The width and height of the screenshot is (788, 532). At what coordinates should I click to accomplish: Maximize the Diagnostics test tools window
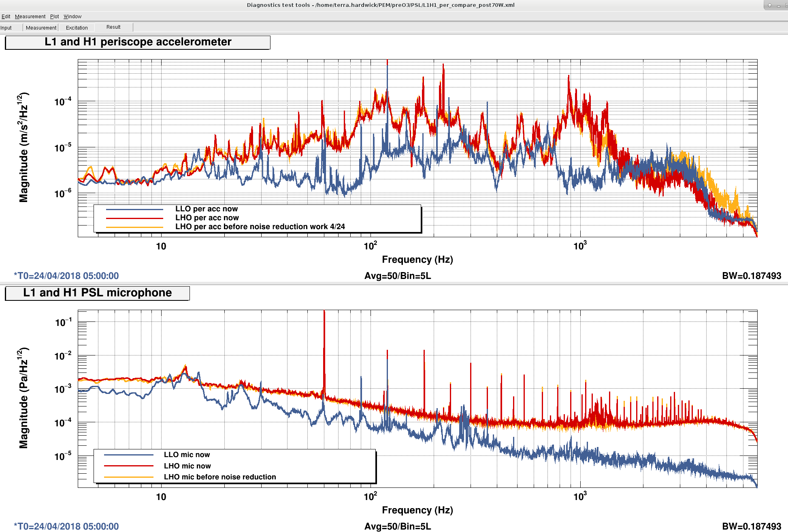(786, 5)
